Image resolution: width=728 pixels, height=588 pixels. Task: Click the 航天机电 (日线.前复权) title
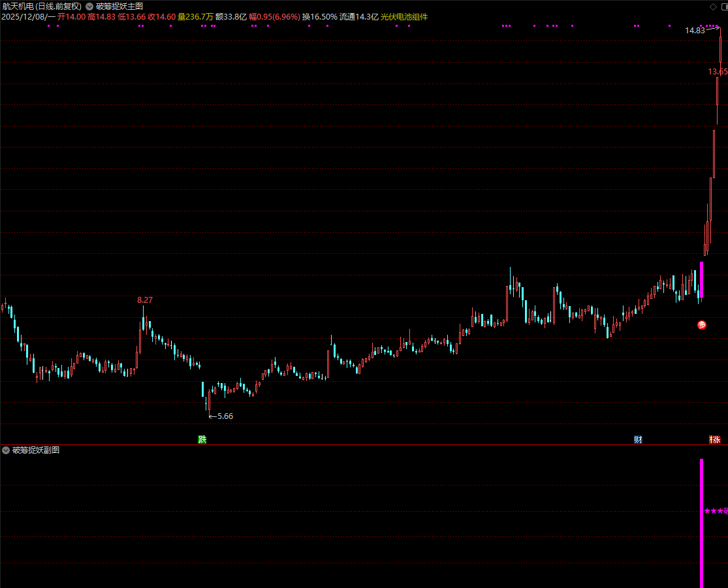[42, 6]
